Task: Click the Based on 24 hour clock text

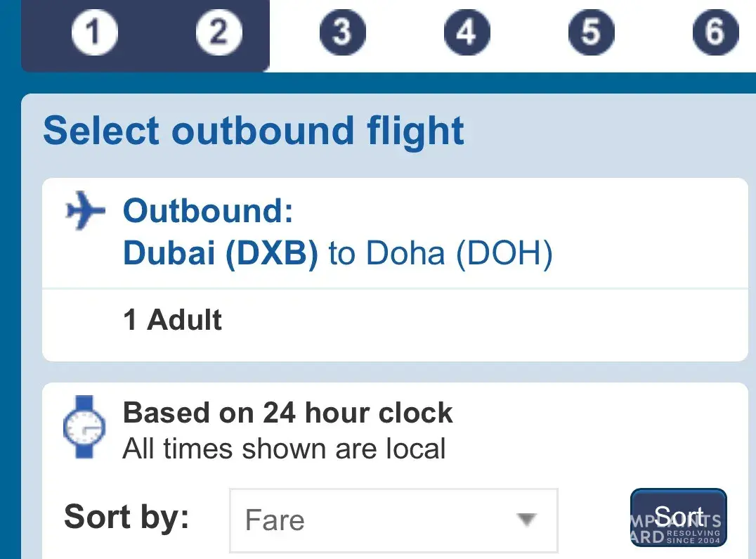Action: tap(288, 413)
